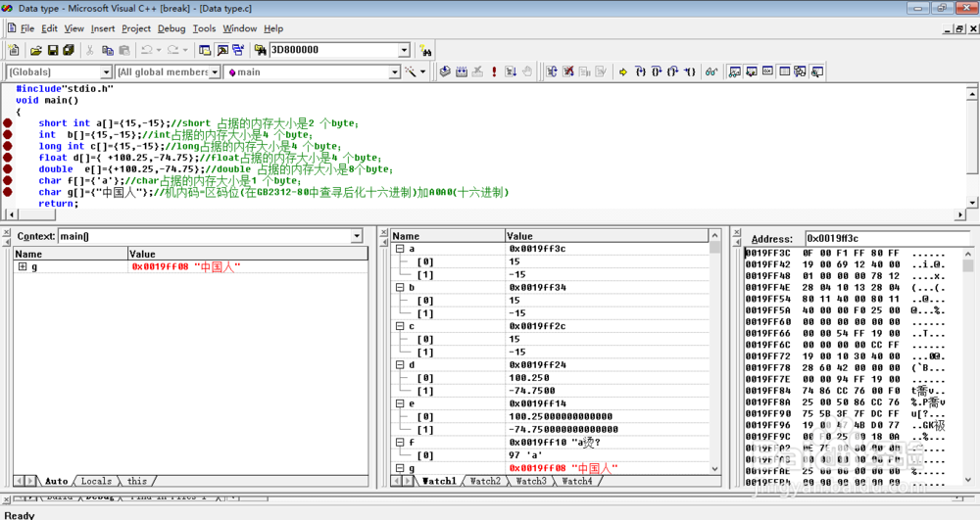Select the 0x0019ff3c value of a
The image size is (980, 520).
coord(537,249)
